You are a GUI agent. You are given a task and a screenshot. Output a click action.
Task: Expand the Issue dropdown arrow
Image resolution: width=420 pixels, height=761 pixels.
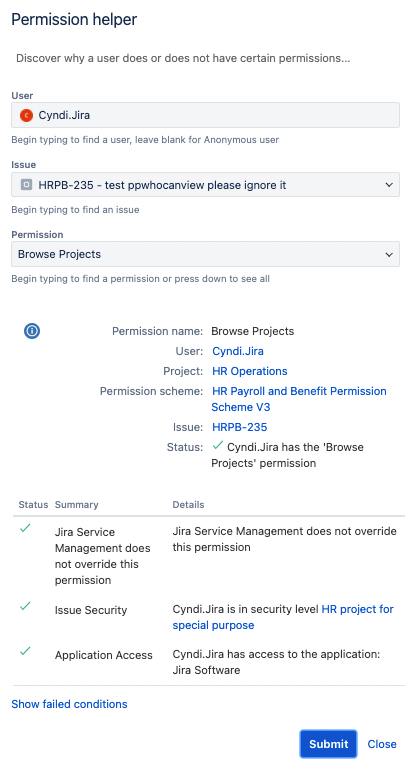(x=389, y=185)
